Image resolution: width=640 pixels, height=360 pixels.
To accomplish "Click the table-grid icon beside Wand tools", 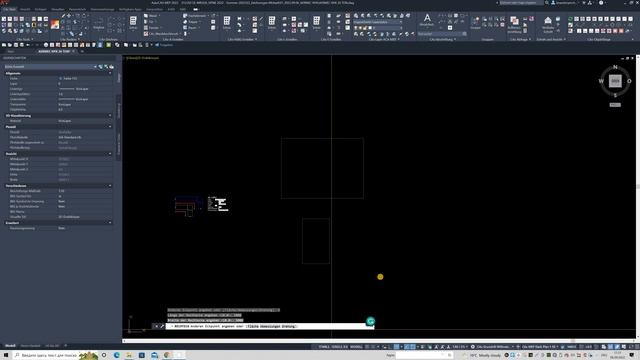I will tap(133, 20).
